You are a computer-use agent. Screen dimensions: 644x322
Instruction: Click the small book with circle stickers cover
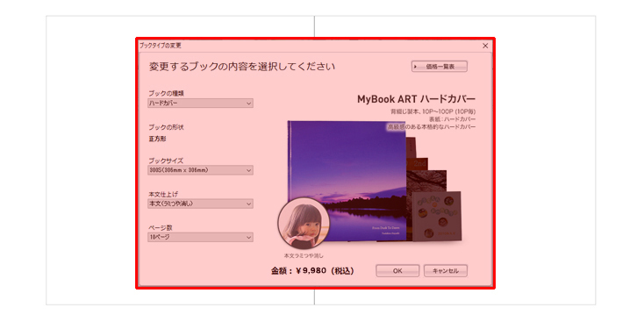point(437,216)
